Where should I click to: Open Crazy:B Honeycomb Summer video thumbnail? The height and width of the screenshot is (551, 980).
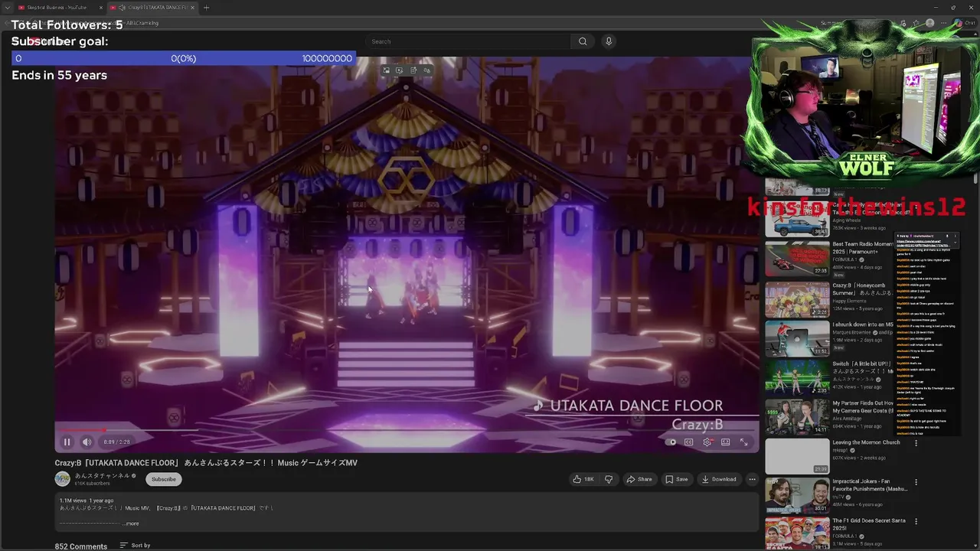coord(797,299)
